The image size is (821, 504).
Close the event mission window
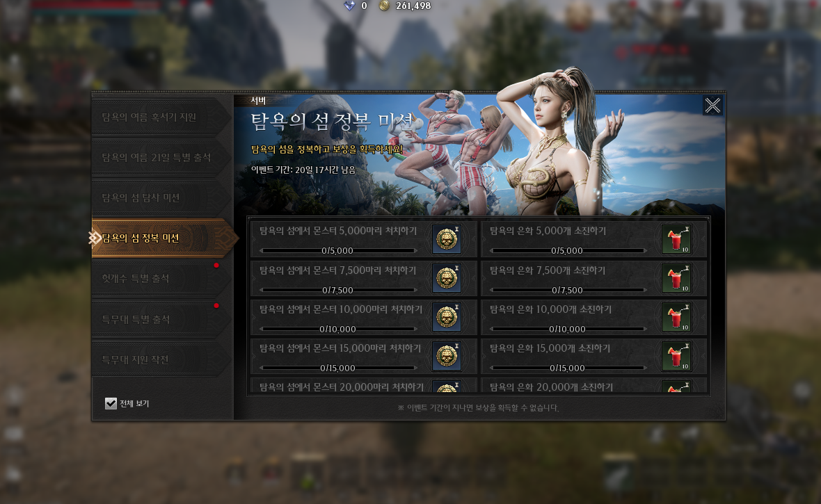(712, 106)
